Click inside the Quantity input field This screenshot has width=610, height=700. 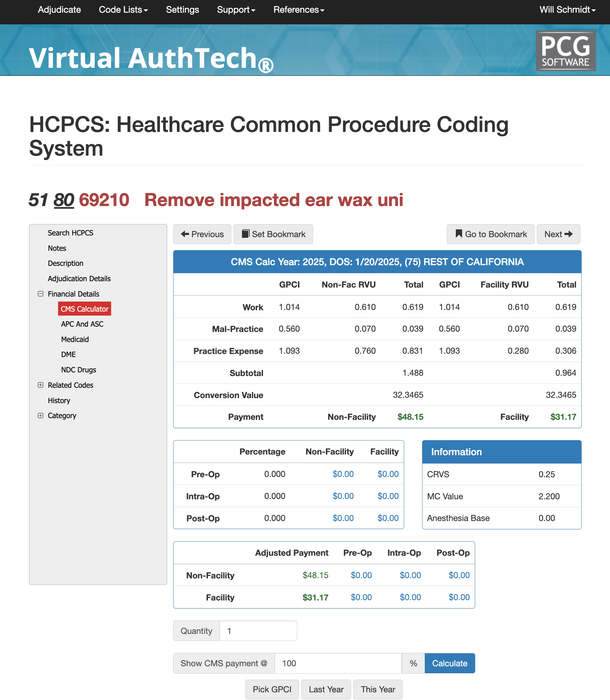[259, 631]
